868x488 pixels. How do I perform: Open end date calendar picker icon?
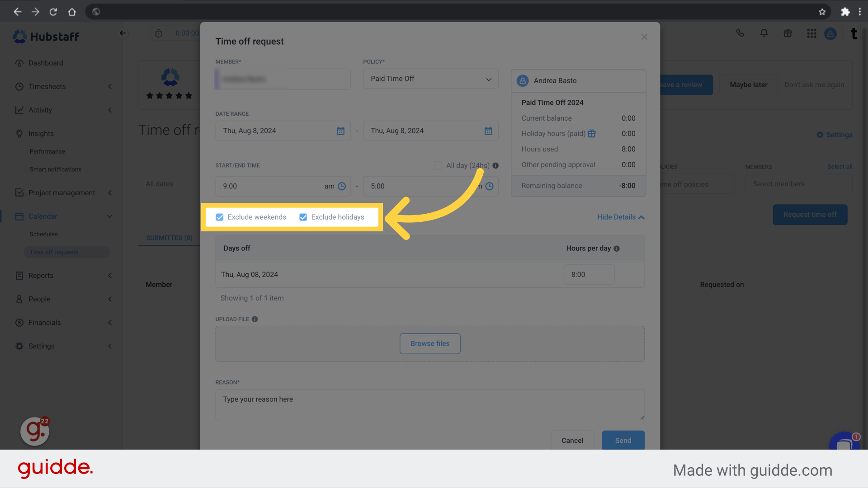(488, 131)
